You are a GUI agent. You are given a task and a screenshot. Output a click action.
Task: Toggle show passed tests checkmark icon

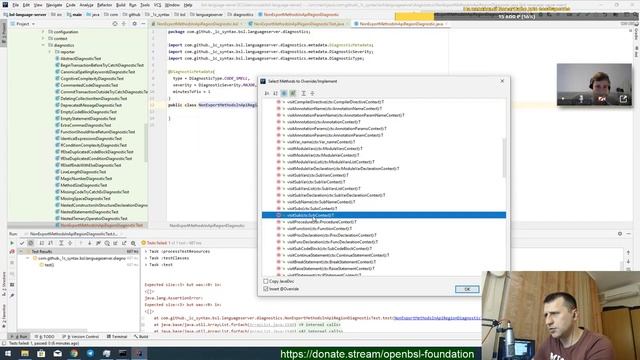click(x=22, y=243)
